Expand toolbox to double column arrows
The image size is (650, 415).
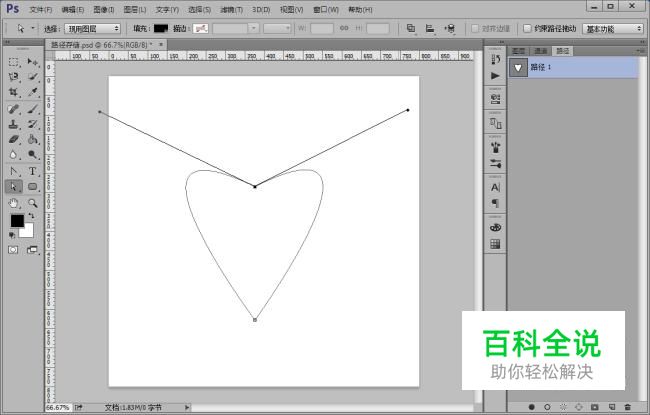pyautogui.click(x=7, y=42)
